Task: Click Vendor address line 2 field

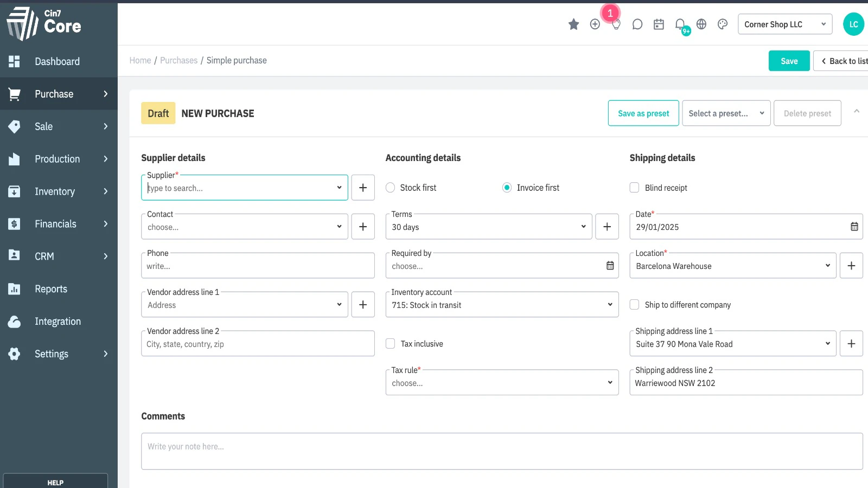Action: pos(258,344)
